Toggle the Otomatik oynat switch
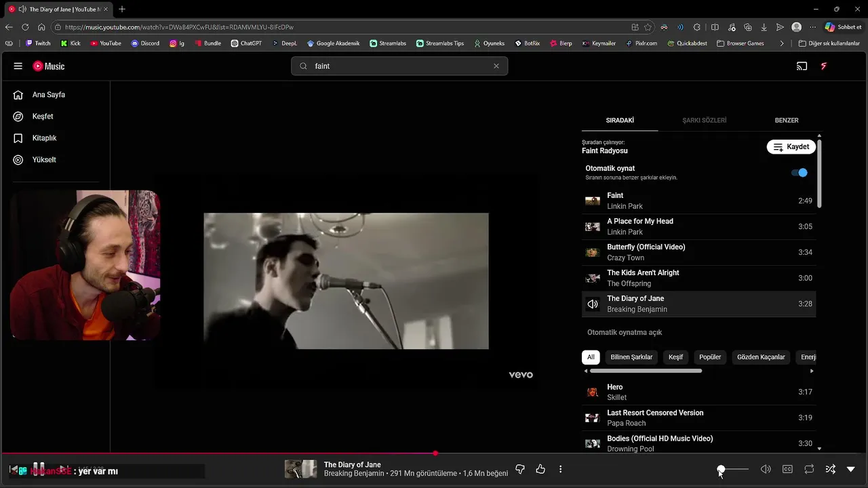Image resolution: width=868 pixels, height=488 pixels. click(x=800, y=173)
